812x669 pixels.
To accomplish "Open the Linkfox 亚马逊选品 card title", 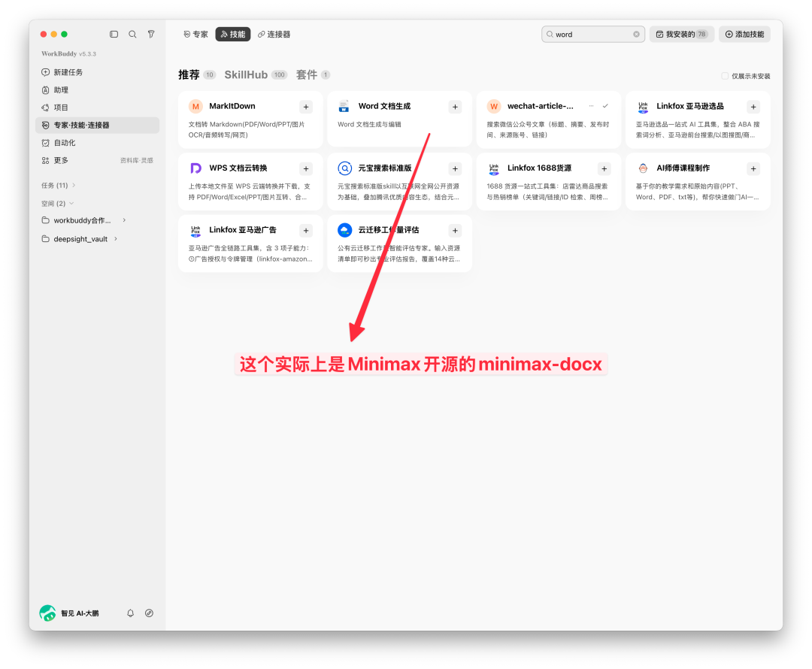I will point(689,106).
